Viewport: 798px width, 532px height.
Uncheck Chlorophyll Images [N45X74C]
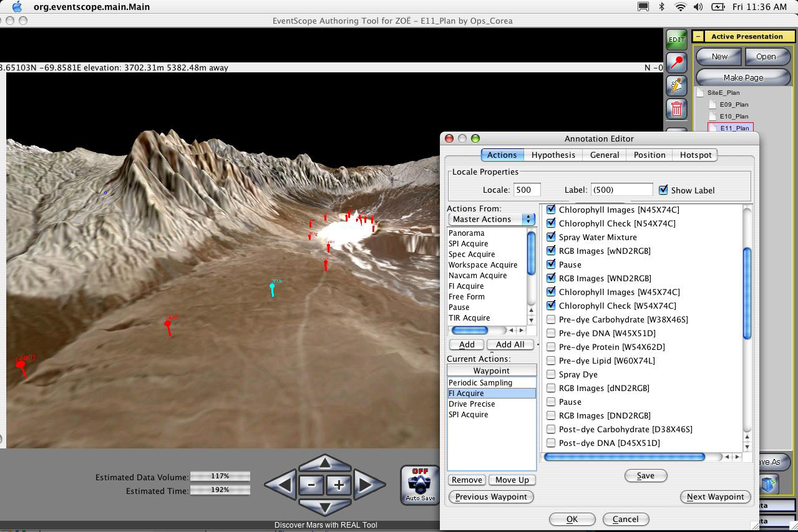click(551, 210)
